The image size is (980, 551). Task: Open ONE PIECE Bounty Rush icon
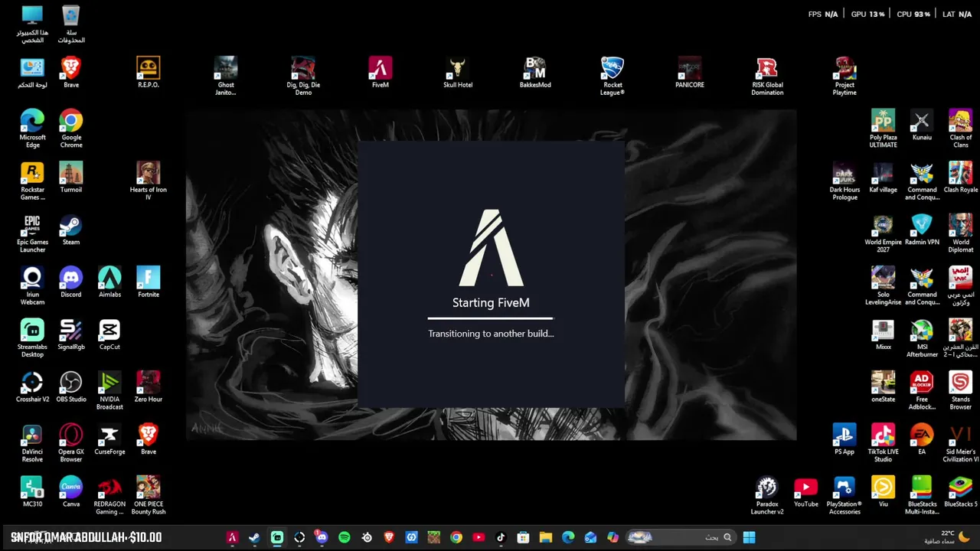point(149,495)
